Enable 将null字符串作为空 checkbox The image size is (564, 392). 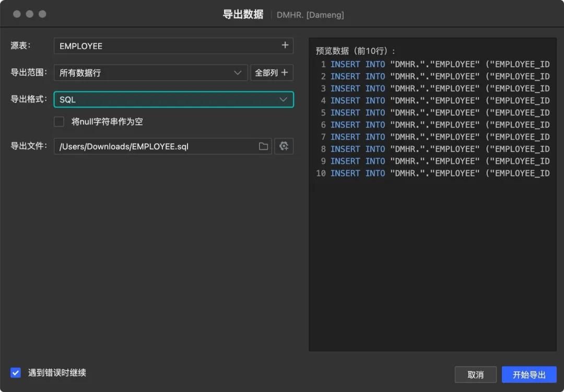coord(59,122)
